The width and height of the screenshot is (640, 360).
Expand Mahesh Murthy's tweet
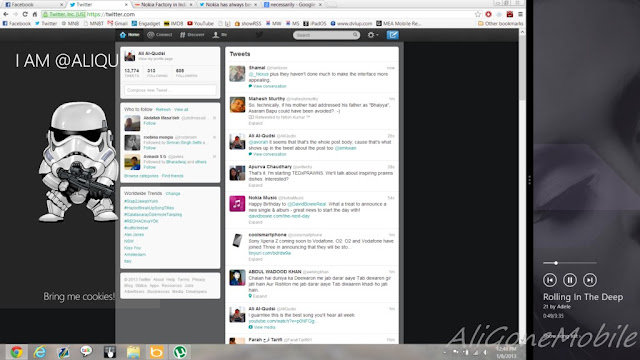[x=256, y=123]
